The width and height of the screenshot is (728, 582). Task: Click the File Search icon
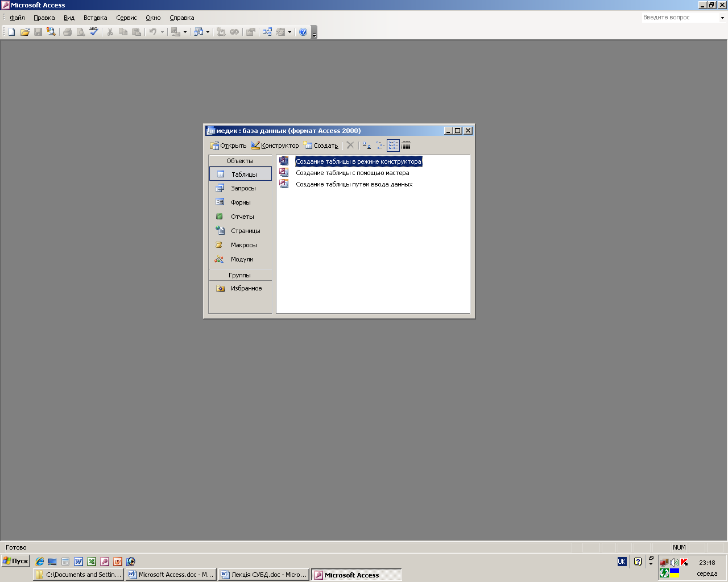[51, 32]
